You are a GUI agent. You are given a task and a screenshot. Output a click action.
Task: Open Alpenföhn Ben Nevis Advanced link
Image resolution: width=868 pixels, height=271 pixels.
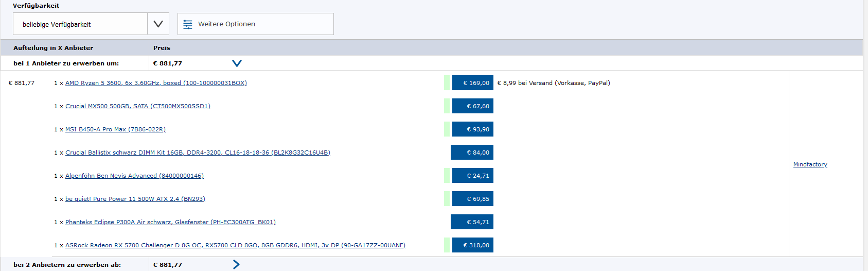pyautogui.click(x=134, y=176)
